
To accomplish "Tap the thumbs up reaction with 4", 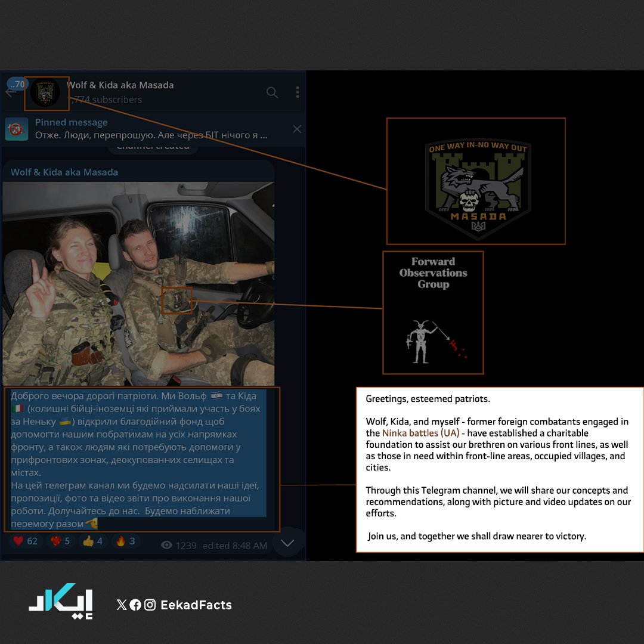I will point(92,541).
